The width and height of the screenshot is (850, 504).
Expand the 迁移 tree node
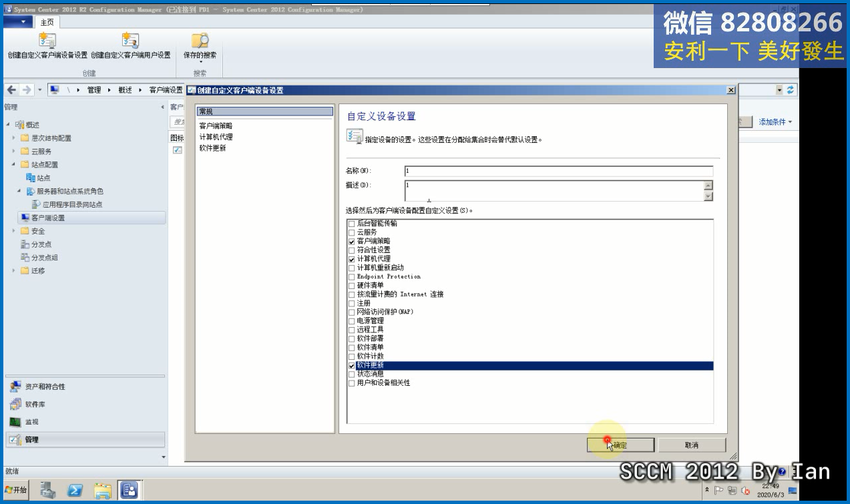[x=14, y=271]
